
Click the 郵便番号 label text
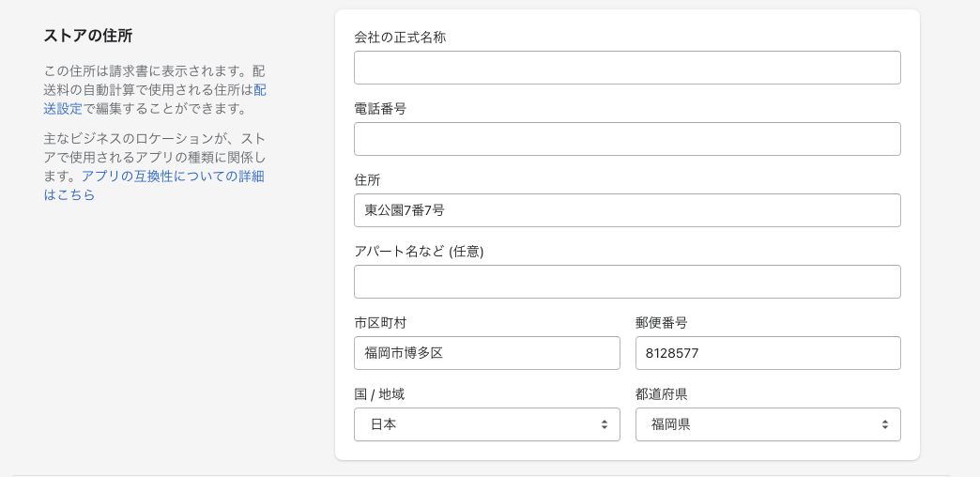(662, 323)
